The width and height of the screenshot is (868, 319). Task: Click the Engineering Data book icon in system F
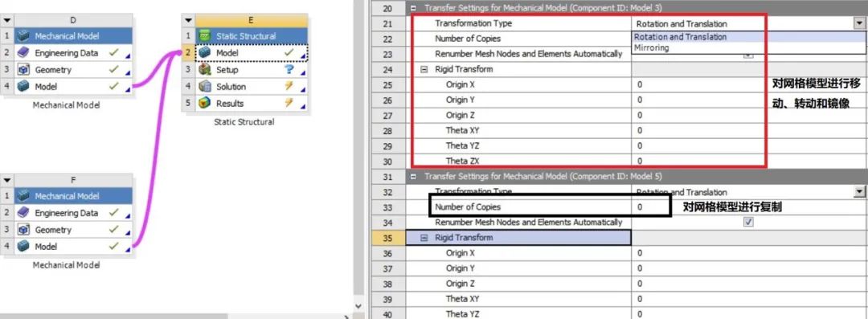click(23, 213)
